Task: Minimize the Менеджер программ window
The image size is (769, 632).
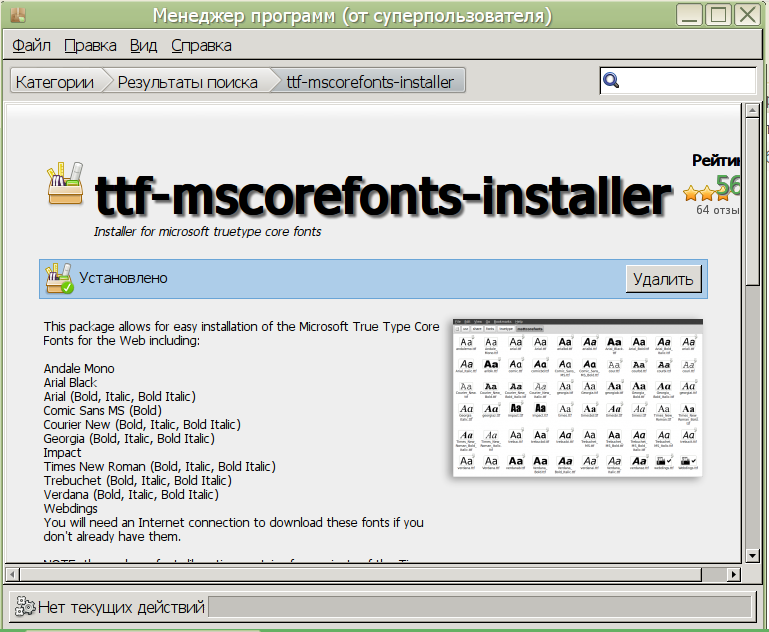Action: pyautogui.click(x=690, y=15)
